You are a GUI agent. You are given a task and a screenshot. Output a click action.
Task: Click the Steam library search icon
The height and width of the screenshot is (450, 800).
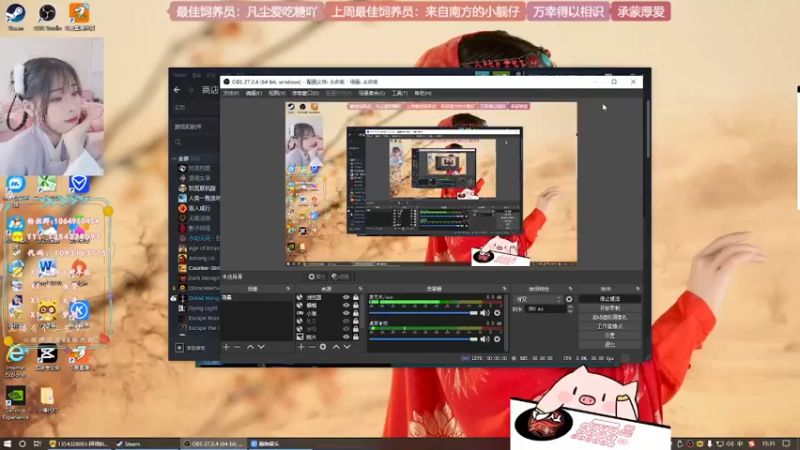point(178,142)
